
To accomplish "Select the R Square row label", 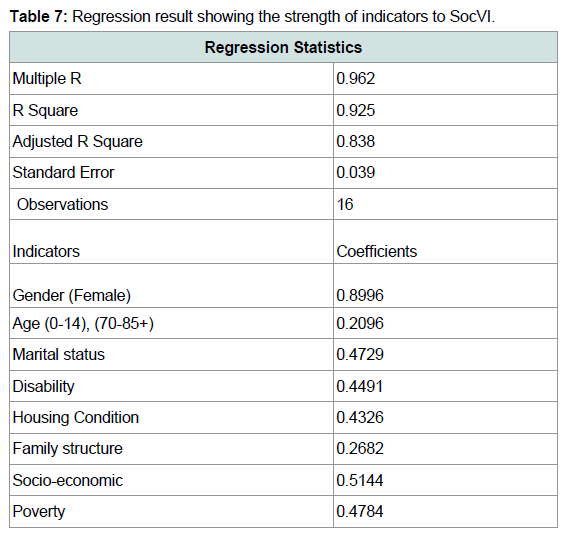I will tap(171, 110).
